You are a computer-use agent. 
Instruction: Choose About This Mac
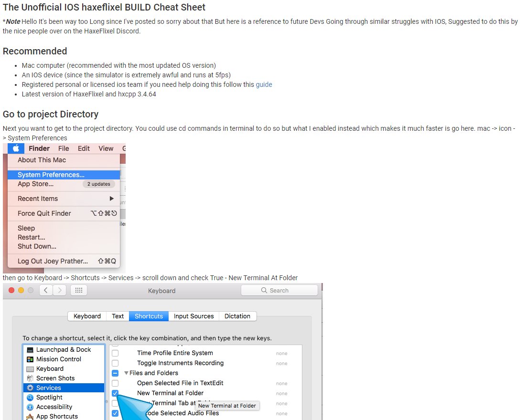click(x=64, y=160)
